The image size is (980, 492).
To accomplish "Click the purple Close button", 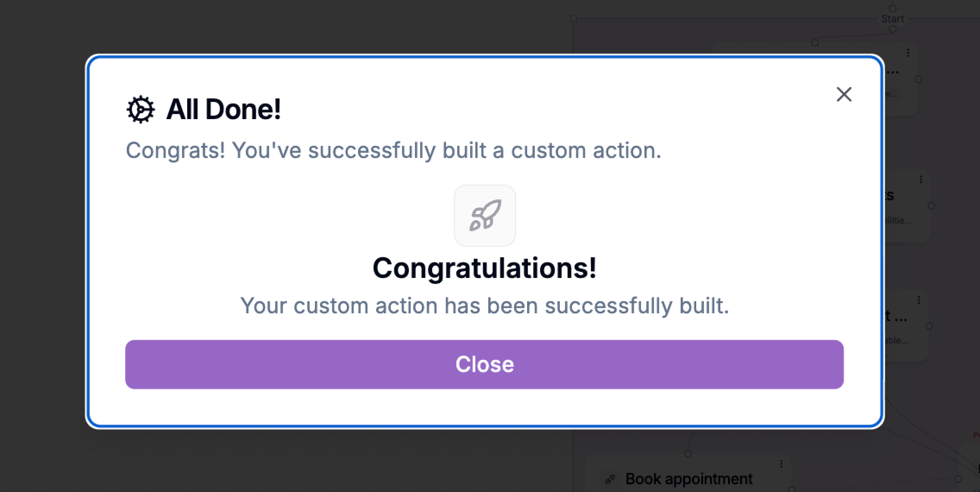I will (x=484, y=364).
